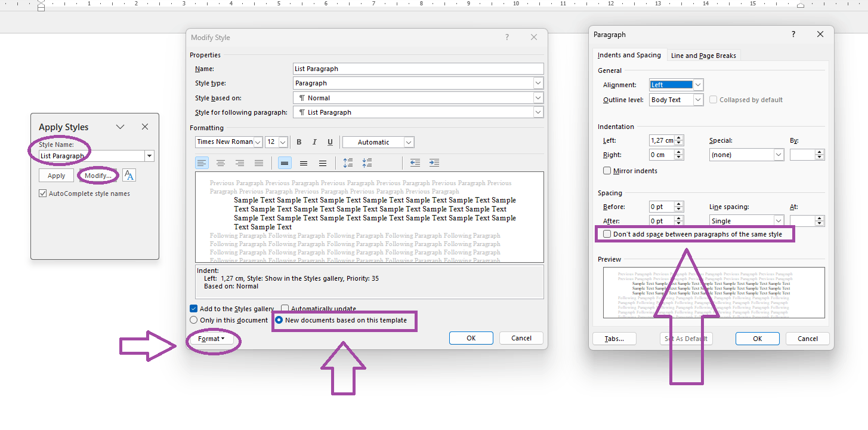Decrease paragraph spacing icon
The width and height of the screenshot is (868, 430).
[367, 163]
